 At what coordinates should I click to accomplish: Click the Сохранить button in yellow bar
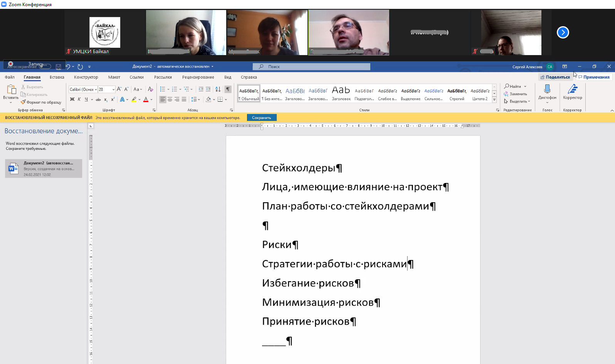(262, 118)
